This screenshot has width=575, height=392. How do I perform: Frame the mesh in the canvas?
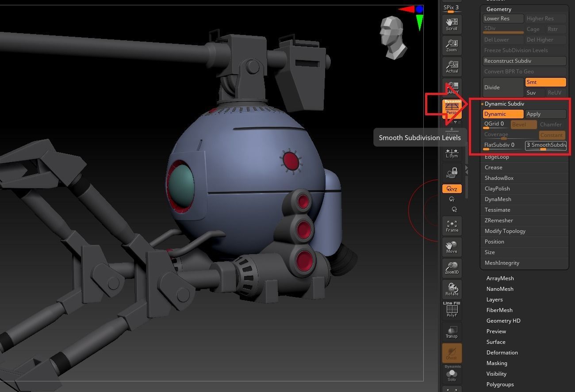[x=452, y=226]
